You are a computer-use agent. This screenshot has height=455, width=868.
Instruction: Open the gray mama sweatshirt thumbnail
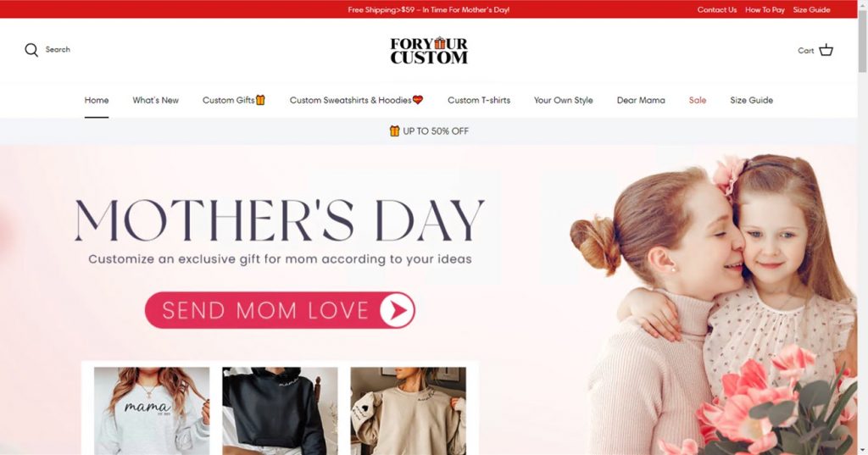click(152, 411)
